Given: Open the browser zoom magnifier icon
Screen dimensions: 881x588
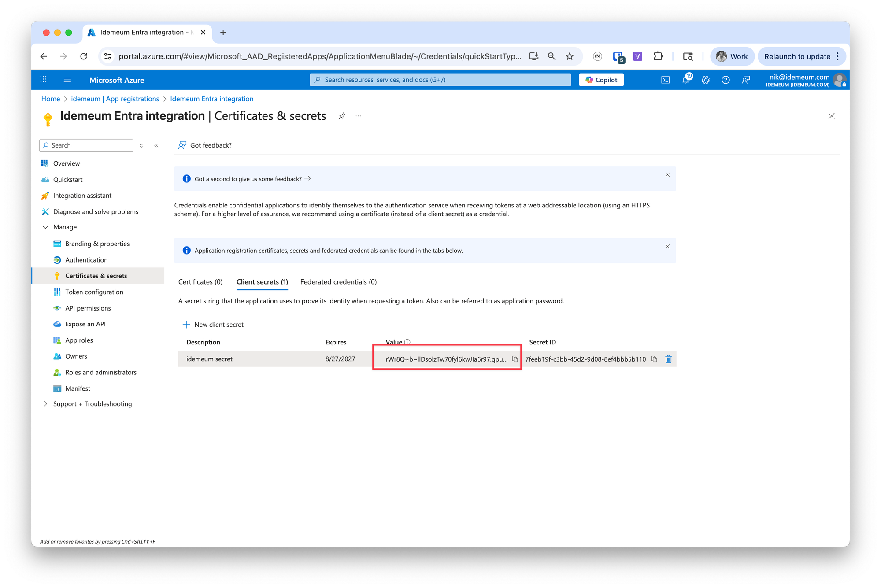Looking at the screenshot, I should (552, 56).
